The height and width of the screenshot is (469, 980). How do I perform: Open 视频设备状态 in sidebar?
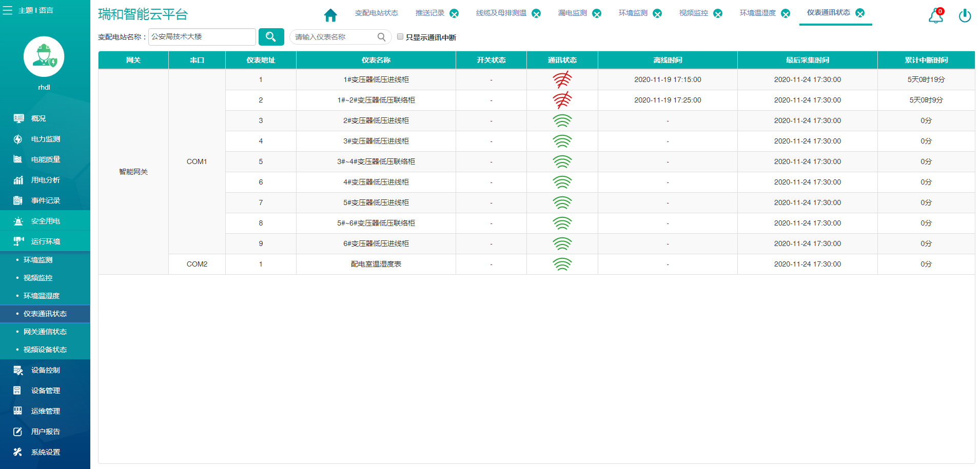click(x=45, y=350)
